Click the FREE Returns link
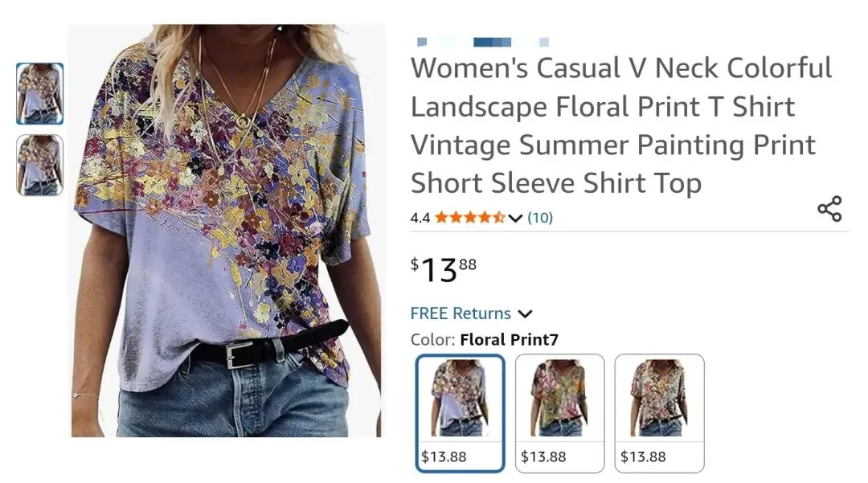 (x=461, y=313)
